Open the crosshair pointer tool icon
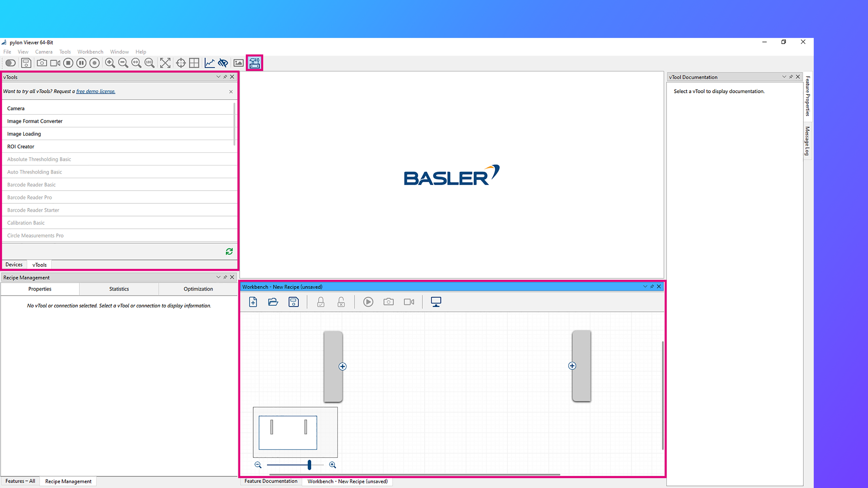 tap(181, 63)
